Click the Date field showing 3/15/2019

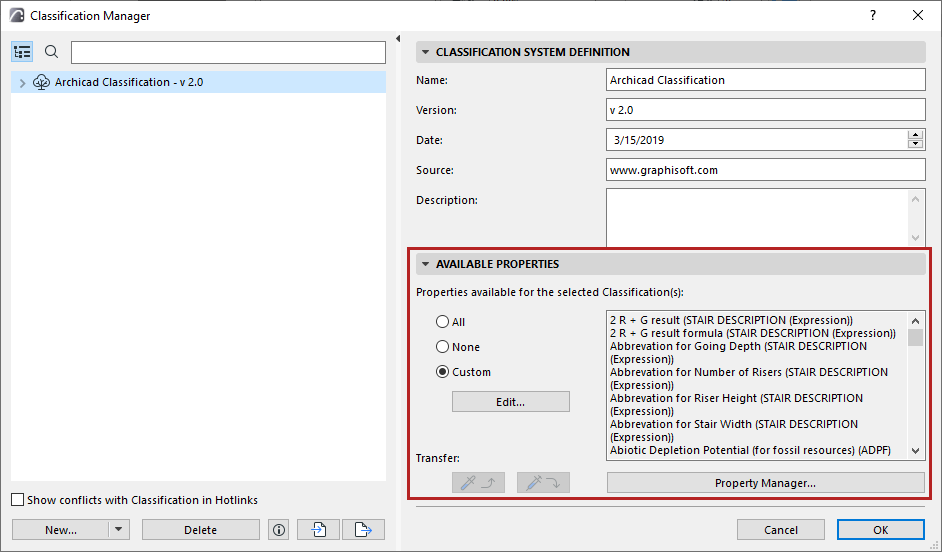757,140
